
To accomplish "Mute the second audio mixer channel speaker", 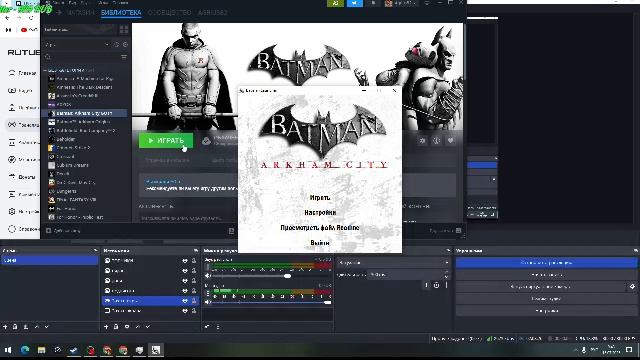I will pyautogui.click(x=208, y=302).
